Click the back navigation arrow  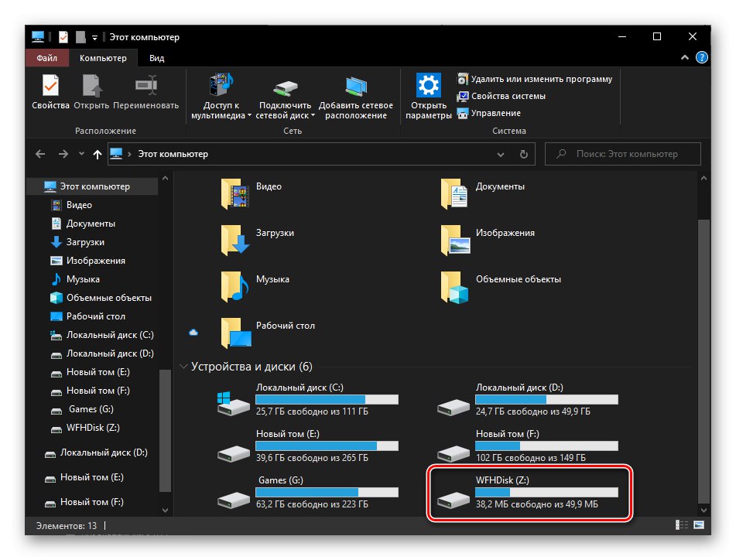pyautogui.click(x=39, y=154)
